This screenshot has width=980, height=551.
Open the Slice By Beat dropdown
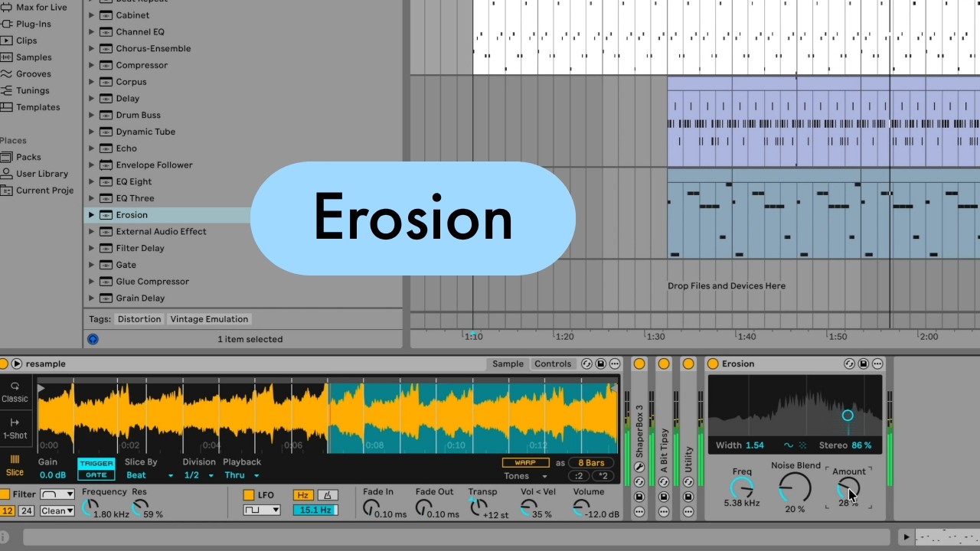point(149,475)
